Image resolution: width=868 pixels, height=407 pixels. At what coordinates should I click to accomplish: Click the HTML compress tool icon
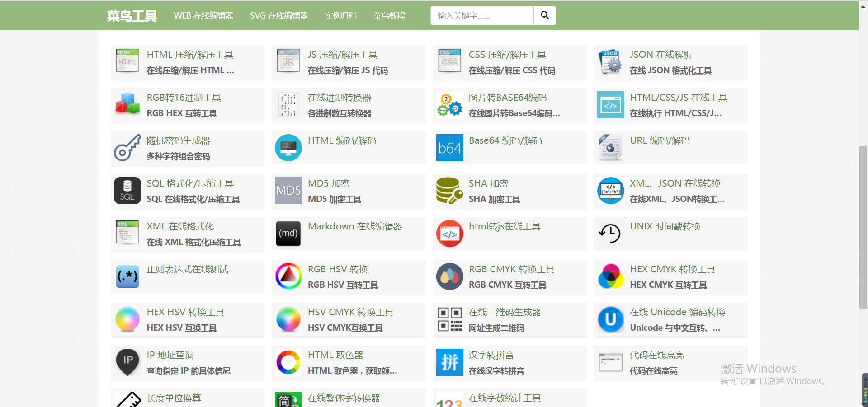point(127,61)
